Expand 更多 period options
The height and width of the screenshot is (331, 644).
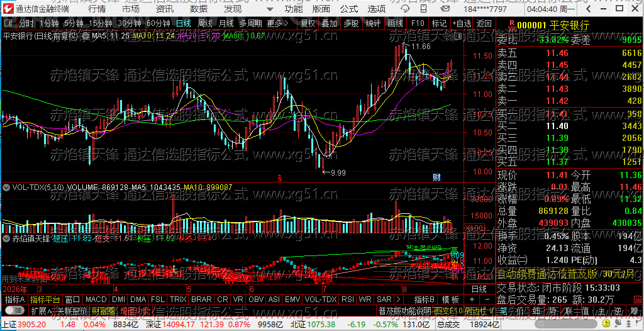279,24
